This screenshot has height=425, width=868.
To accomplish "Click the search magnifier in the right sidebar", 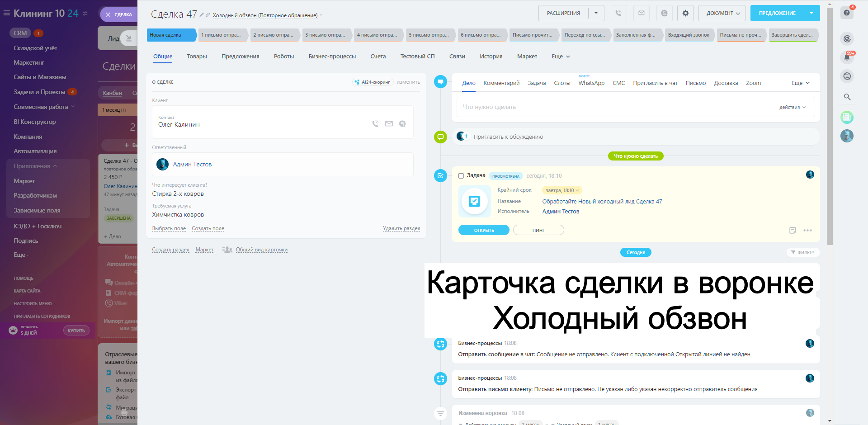I will tap(847, 97).
